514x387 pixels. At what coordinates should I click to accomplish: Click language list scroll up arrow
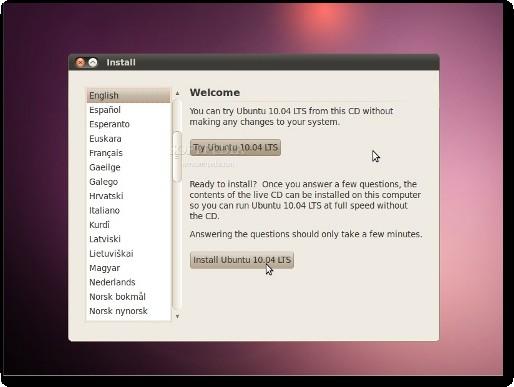[x=177, y=93]
